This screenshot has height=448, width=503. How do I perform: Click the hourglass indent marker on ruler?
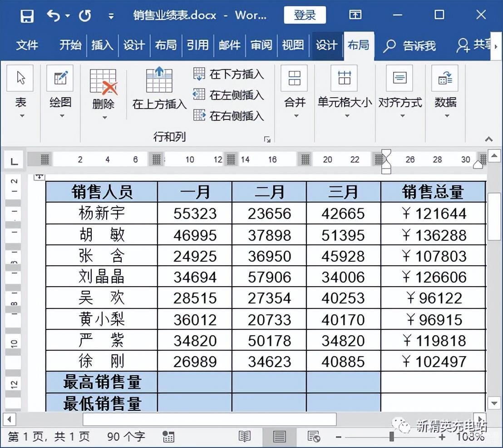point(386,161)
